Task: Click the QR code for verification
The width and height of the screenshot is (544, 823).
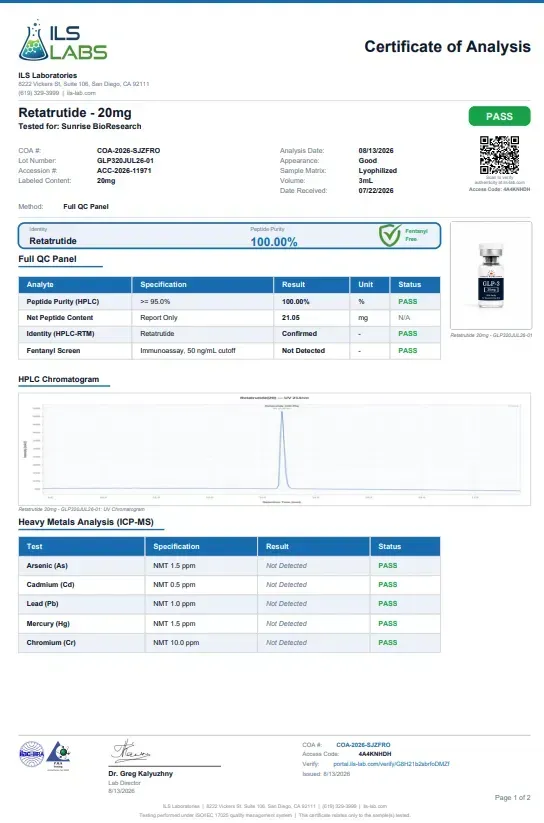Action: pyautogui.click(x=499, y=155)
